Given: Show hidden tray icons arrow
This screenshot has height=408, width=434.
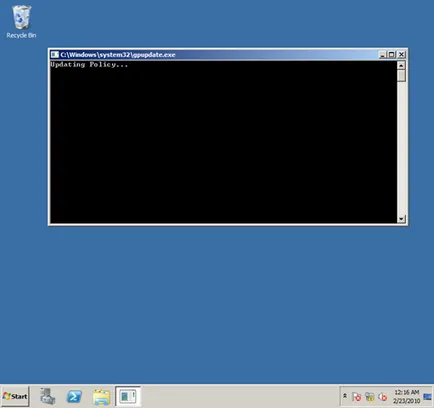Looking at the screenshot, I should (345, 396).
